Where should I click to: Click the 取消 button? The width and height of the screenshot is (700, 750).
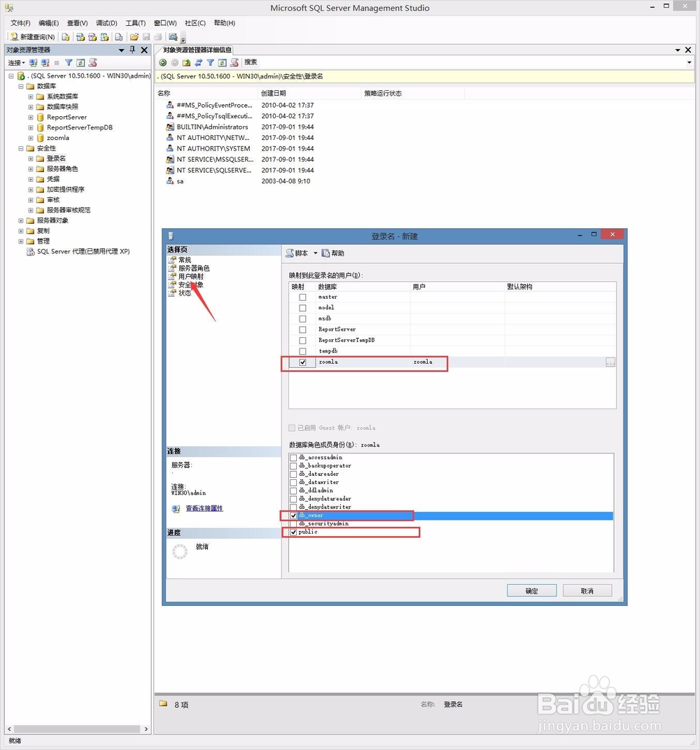point(587,590)
